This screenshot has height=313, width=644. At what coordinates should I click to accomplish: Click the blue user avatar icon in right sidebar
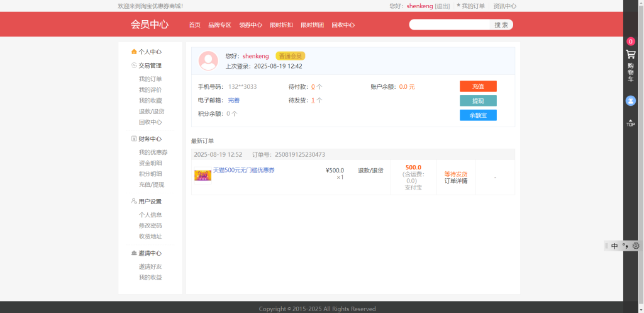pos(630,100)
